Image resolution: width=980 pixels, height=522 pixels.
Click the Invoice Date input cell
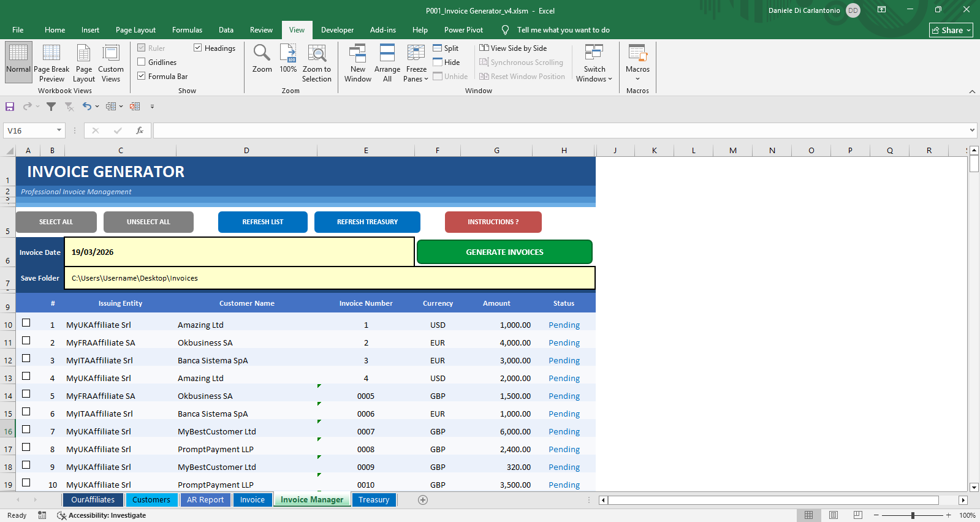240,252
